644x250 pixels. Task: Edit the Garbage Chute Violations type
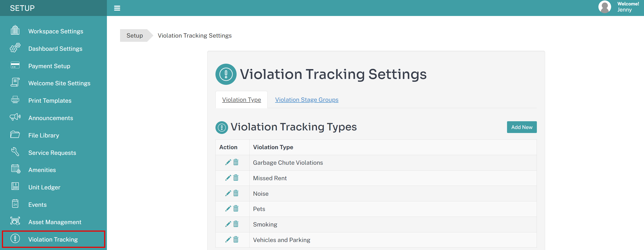tap(228, 163)
